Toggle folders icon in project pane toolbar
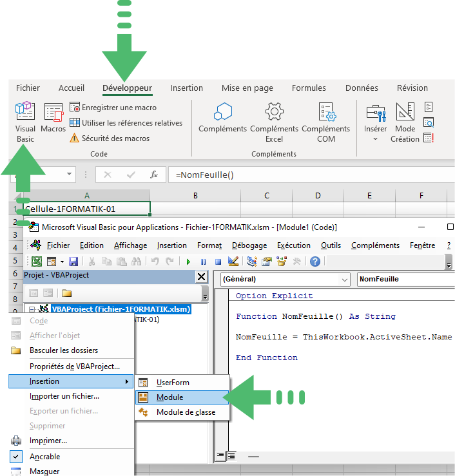 [x=66, y=293]
